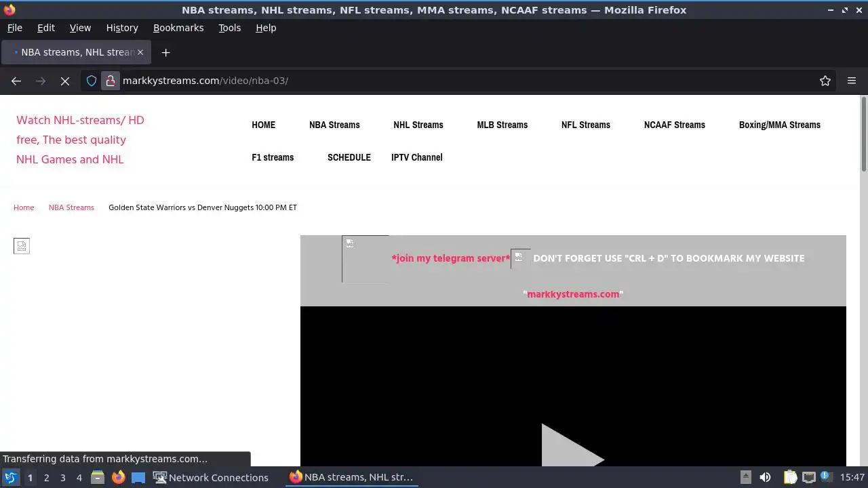Click the broken image placeholder under breadcrumbs
The height and width of the screenshot is (488, 868).
coord(22,246)
